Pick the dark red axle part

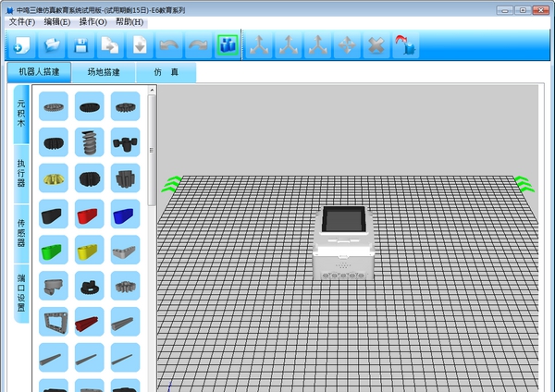click(x=90, y=322)
